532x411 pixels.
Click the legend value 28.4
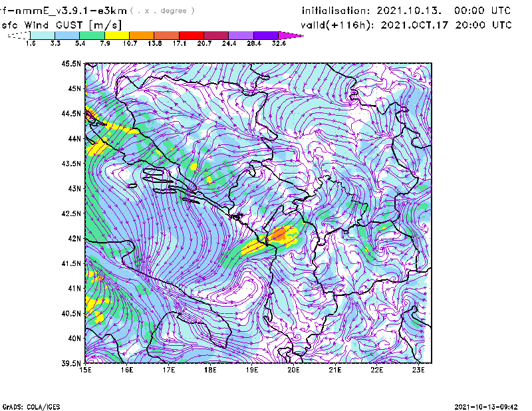(254, 43)
